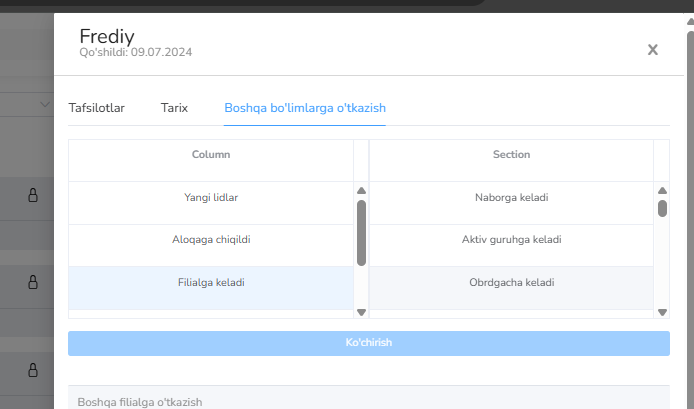
Task: Open the Tarix tab
Action: click(174, 107)
